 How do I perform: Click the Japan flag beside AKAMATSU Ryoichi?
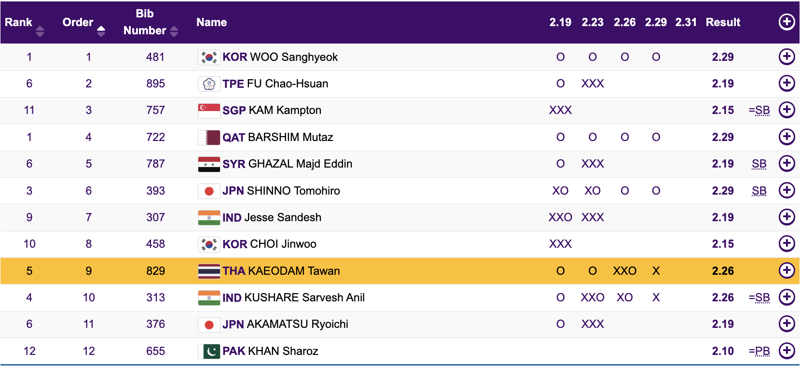(x=209, y=324)
